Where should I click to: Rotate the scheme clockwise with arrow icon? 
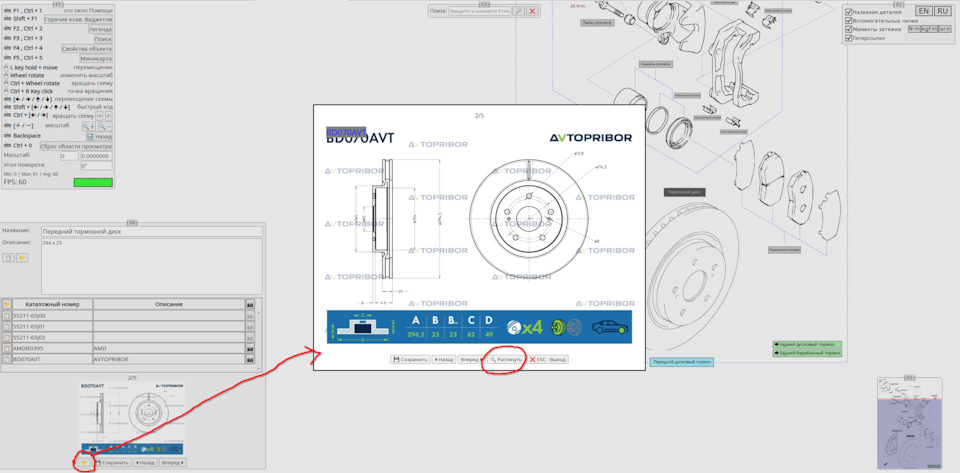pyautogui.click(x=99, y=115)
